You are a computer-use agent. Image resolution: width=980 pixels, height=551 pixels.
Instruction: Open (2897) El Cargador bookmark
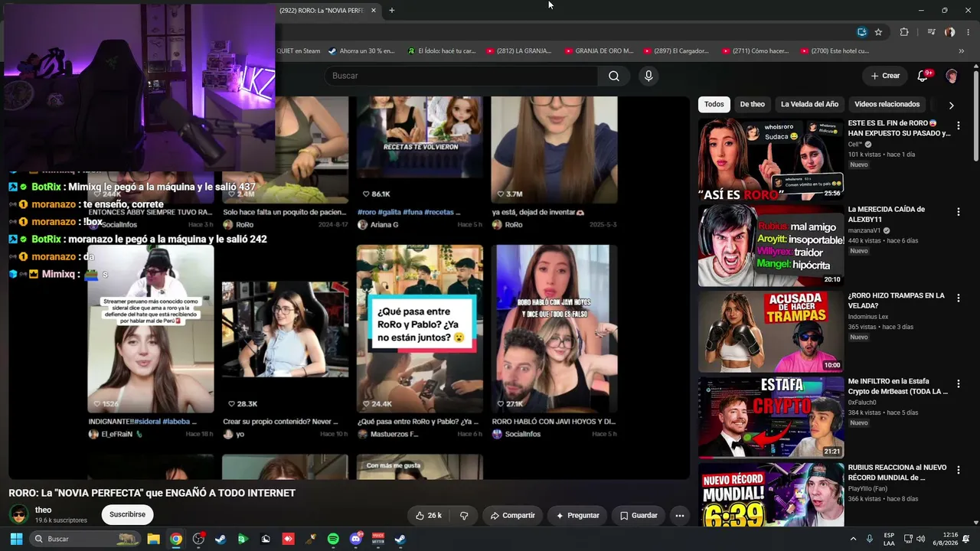click(676, 51)
